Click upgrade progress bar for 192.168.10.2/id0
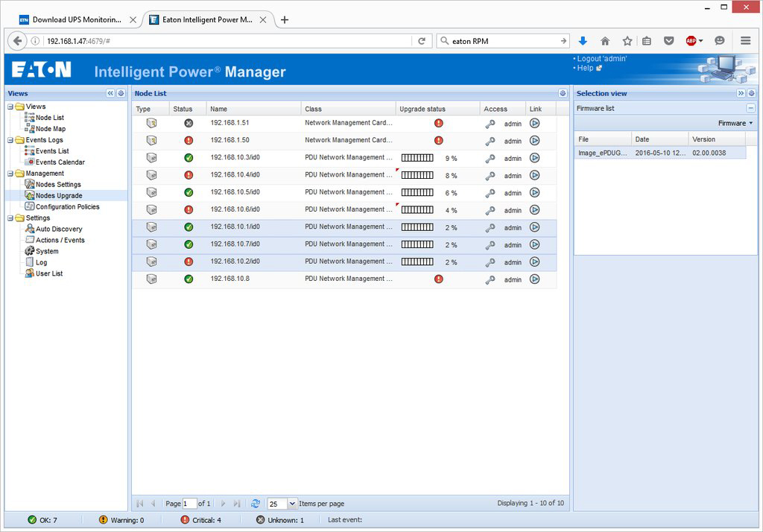The height and width of the screenshot is (532, 763). (x=417, y=262)
